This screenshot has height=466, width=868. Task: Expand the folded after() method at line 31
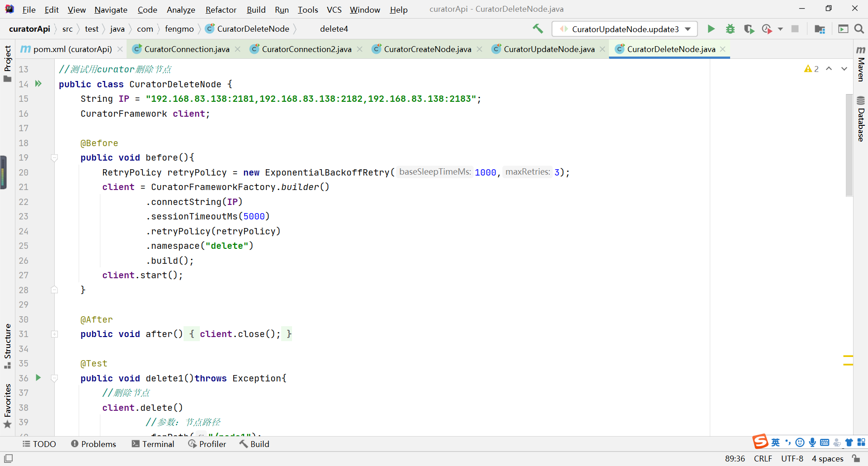pos(54,334)
